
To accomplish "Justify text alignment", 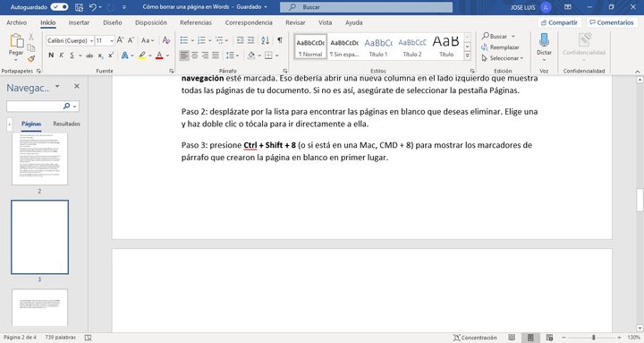I will 216,56.
